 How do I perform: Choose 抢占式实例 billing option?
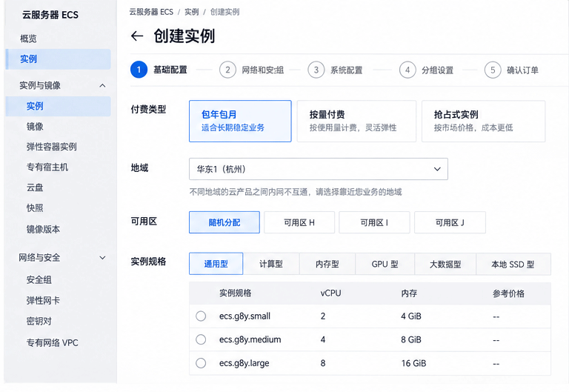[x=483, y=121]
